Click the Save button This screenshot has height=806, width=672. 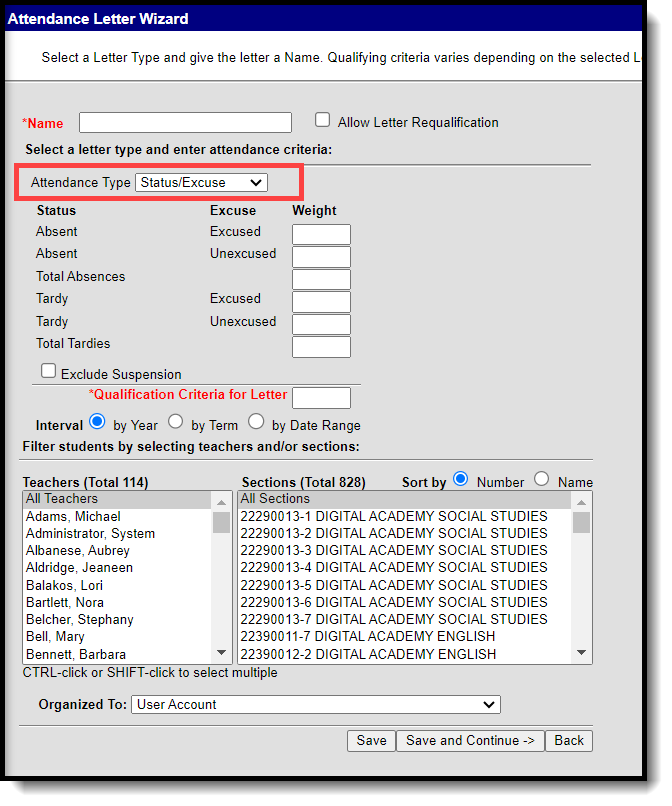click(x=371, y=741)
